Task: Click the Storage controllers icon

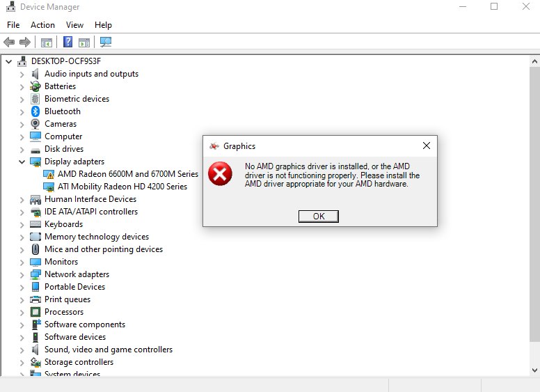Action: tap(35, 362)
